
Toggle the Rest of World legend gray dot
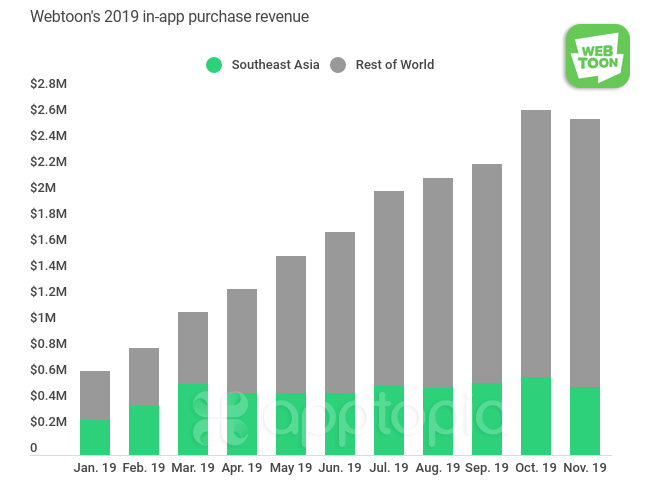tap(338, 65)
